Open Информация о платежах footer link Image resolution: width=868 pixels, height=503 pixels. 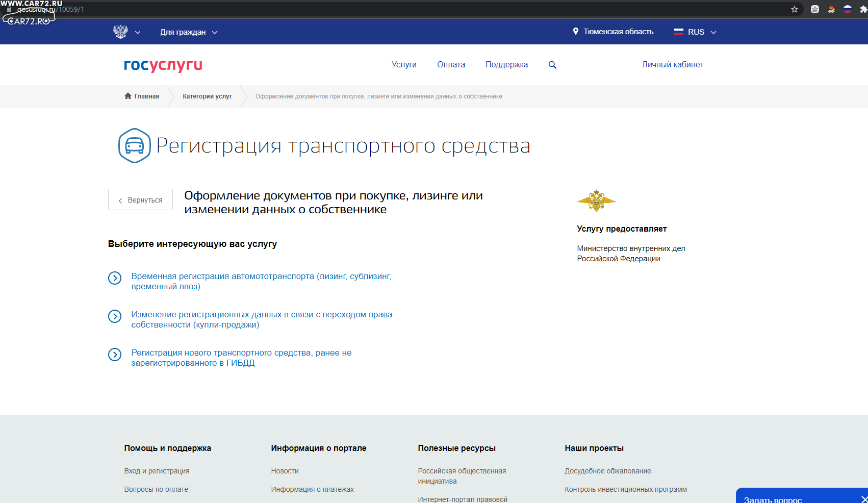312,489
